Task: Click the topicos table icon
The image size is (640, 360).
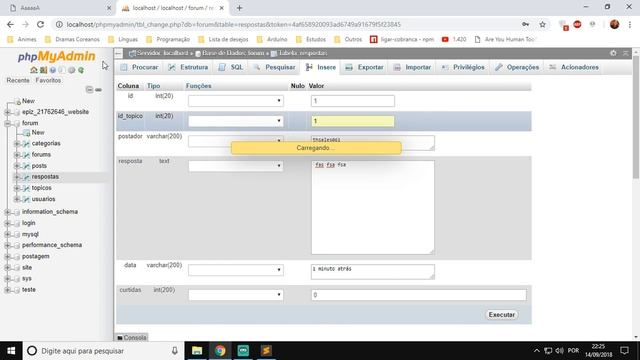Action: pos(27,188)
